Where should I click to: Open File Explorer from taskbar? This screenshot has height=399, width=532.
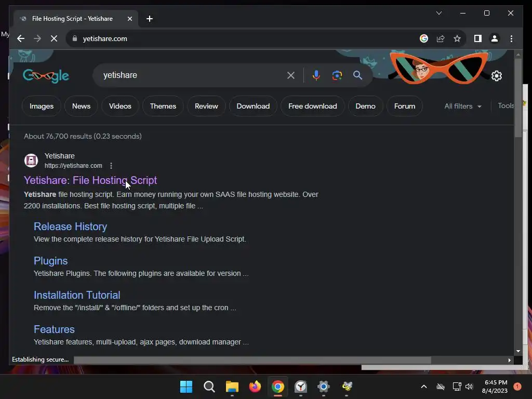coord(232,387)
